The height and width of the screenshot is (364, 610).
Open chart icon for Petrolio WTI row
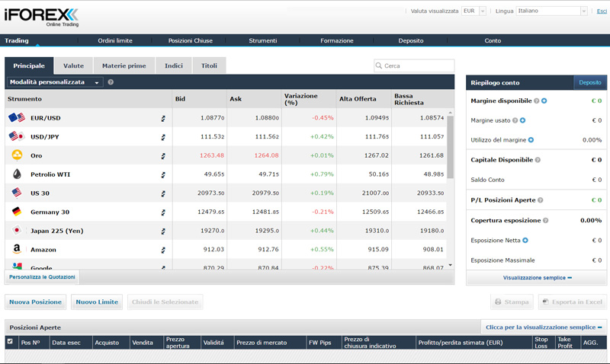coord(163,175)
